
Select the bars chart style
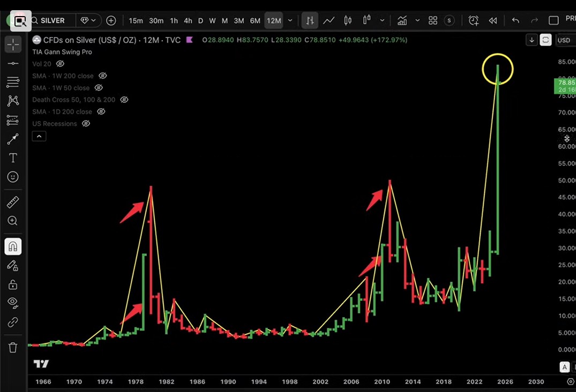(310, 20)
